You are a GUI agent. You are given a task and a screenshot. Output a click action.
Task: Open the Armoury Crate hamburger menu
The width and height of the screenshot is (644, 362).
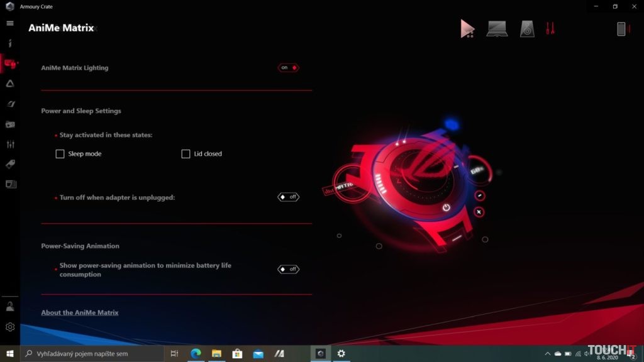9,23
